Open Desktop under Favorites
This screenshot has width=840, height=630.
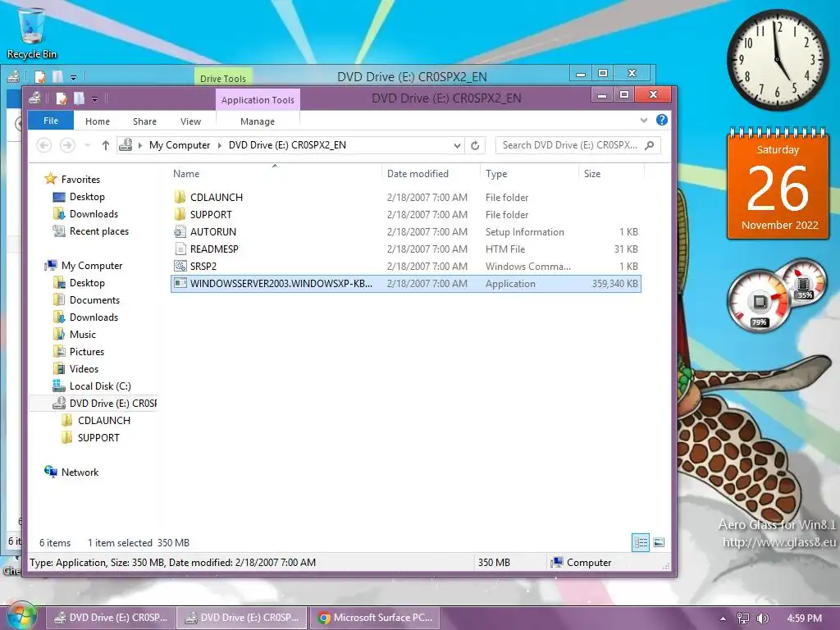coord(80,197)
